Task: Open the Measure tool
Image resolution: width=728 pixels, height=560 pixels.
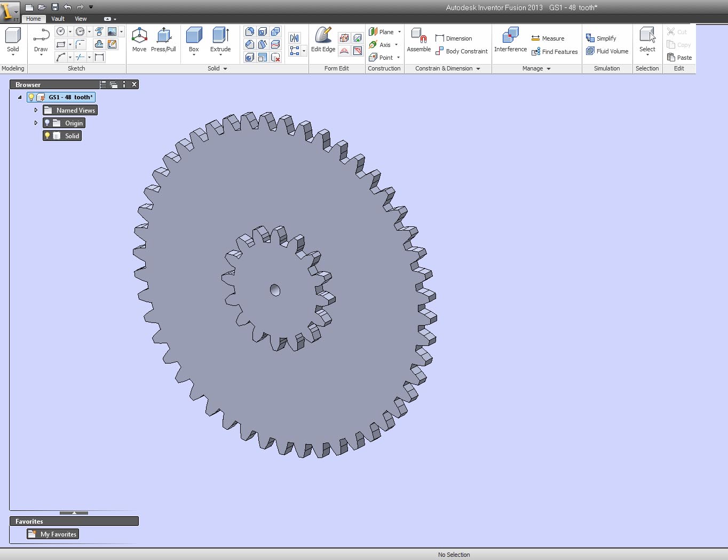Action: tap(549, 38)
